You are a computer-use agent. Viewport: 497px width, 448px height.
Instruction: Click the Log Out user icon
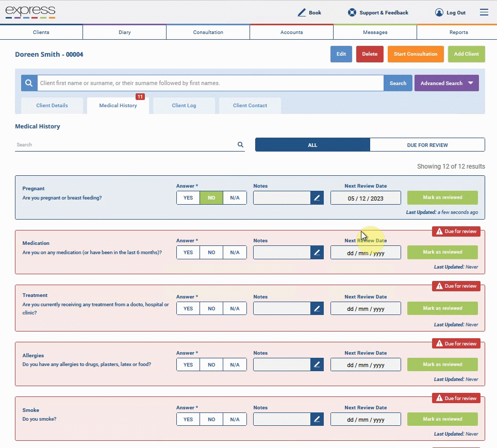pos(439,13)
